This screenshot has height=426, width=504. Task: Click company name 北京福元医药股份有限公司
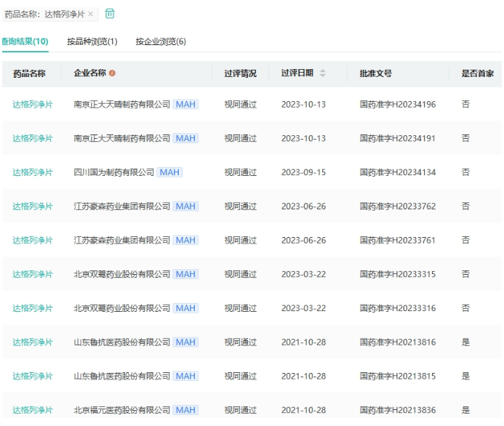tap(121, 410)
